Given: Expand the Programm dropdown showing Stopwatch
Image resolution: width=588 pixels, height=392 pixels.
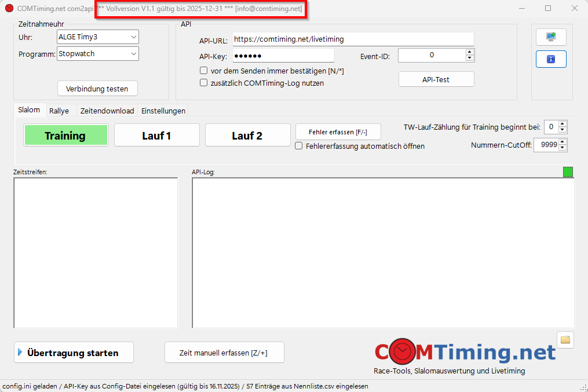Looking at the screenshot, I should (x=98, y=54).
